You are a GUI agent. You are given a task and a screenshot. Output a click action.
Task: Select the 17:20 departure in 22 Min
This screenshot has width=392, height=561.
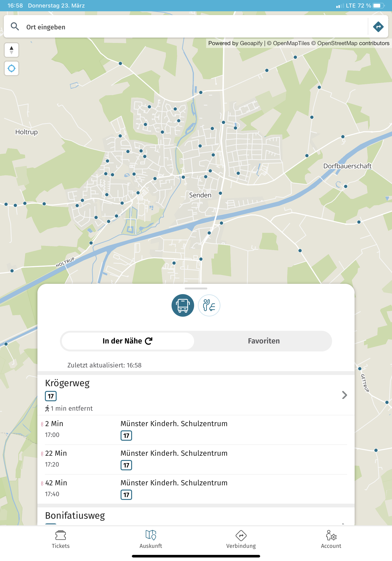(196, 459)
